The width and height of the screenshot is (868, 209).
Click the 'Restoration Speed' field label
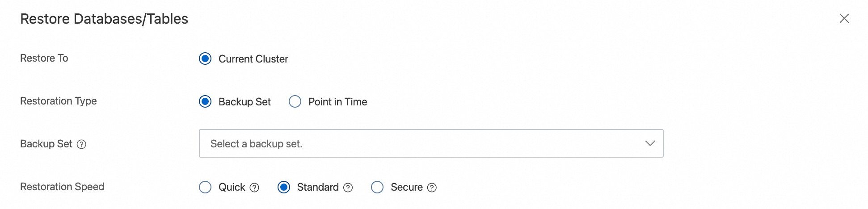(62, 187)
